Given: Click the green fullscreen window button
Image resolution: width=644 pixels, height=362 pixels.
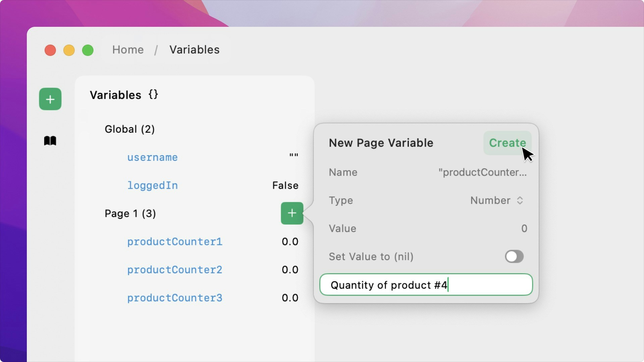Looking at the screenshot, I should pos(88,50).
